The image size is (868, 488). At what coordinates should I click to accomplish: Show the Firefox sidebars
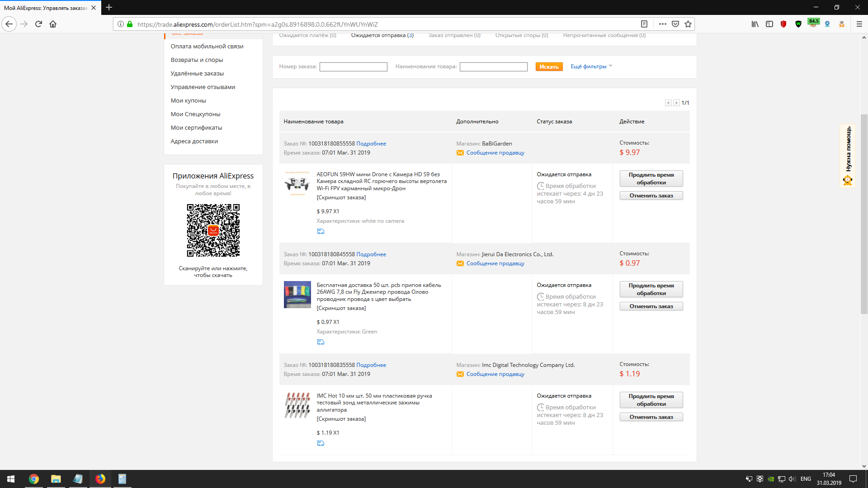click(x=769, y=24)
